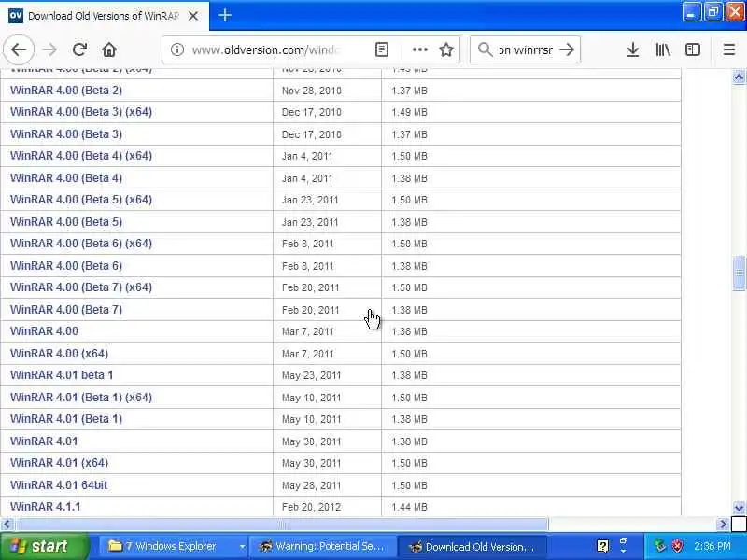Image resolution: width=747 pixels, height=560 pixels.
Task: Open a new tab with the plus
Action: click(x=225, y=16)
